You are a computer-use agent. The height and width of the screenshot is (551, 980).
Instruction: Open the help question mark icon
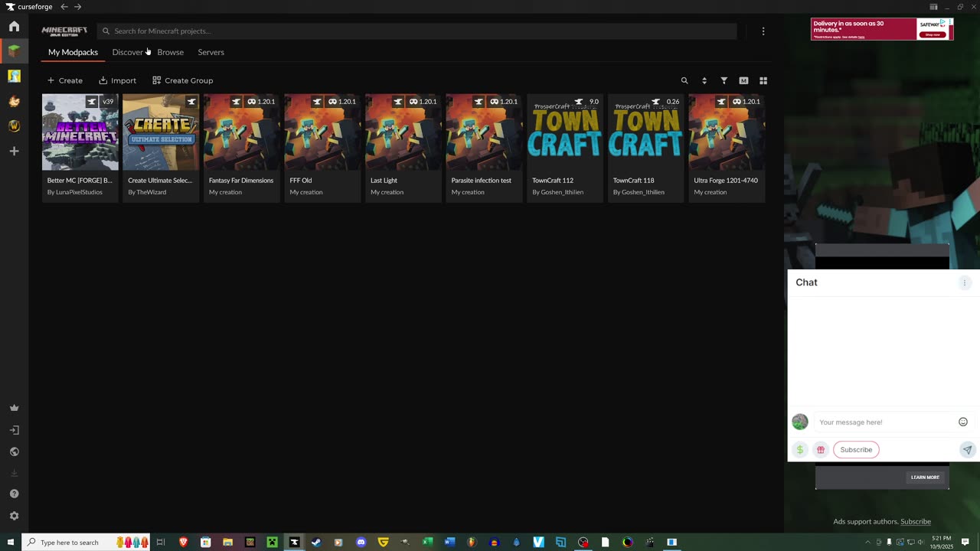[x=14, y=494]
